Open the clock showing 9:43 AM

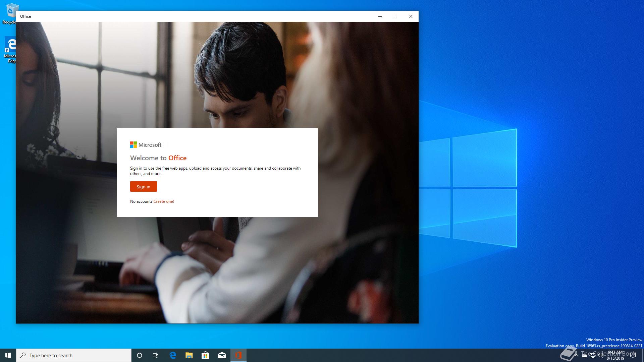[615, 355]
